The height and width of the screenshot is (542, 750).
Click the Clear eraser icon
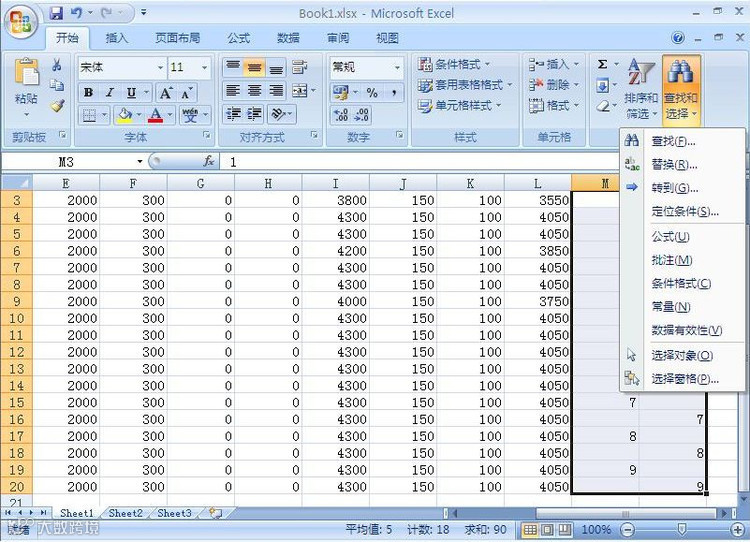pos(603,106)
